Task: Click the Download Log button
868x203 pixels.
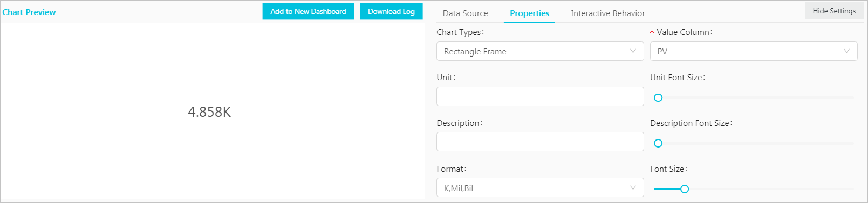Action: tap(391, 11)
